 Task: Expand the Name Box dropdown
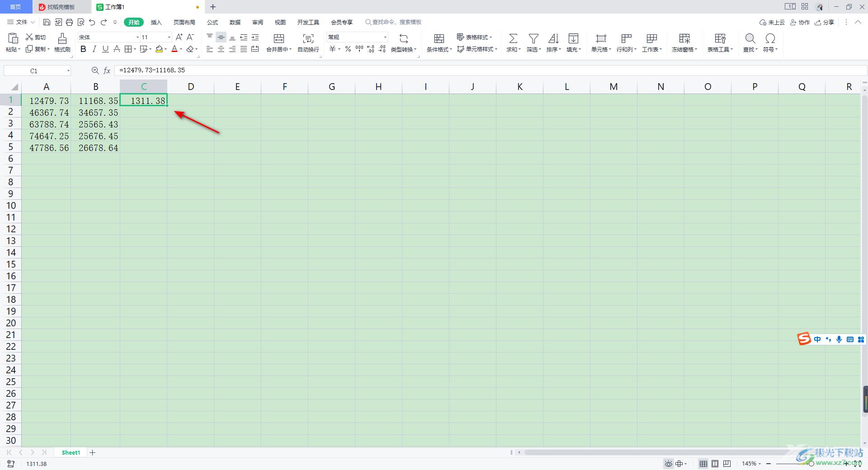[68, 70]
